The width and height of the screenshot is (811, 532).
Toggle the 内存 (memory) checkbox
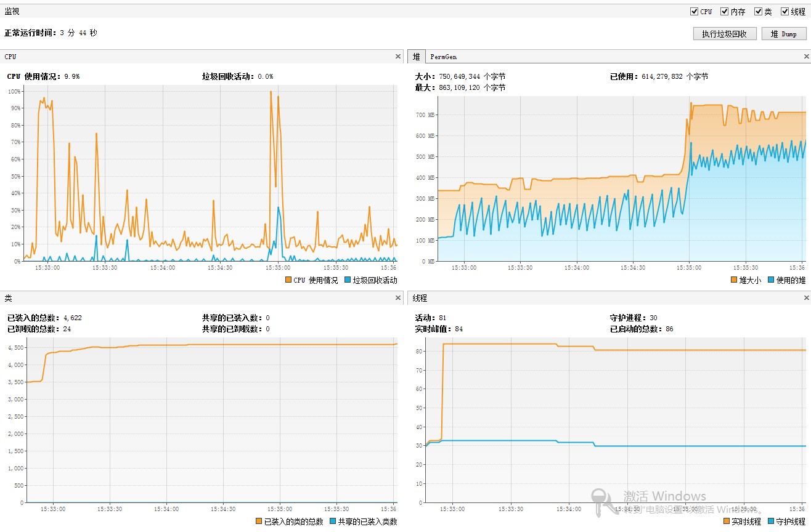pos(725,11)
